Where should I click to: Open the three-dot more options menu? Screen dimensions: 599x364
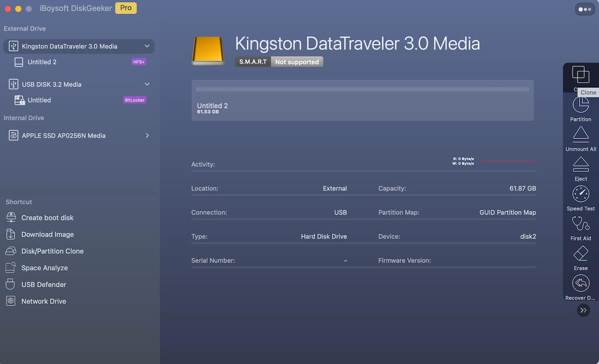pyautogui.click(x=584, y=9)
